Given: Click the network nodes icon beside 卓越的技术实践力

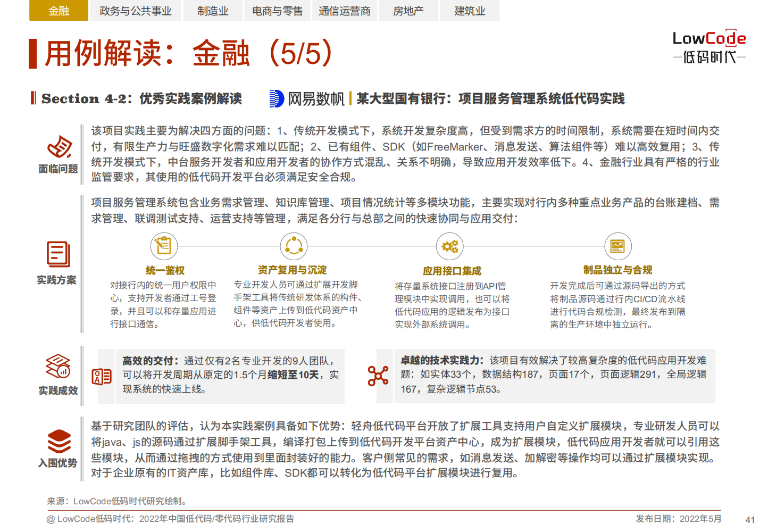Looking at the screenshot, I should (378, 376).
